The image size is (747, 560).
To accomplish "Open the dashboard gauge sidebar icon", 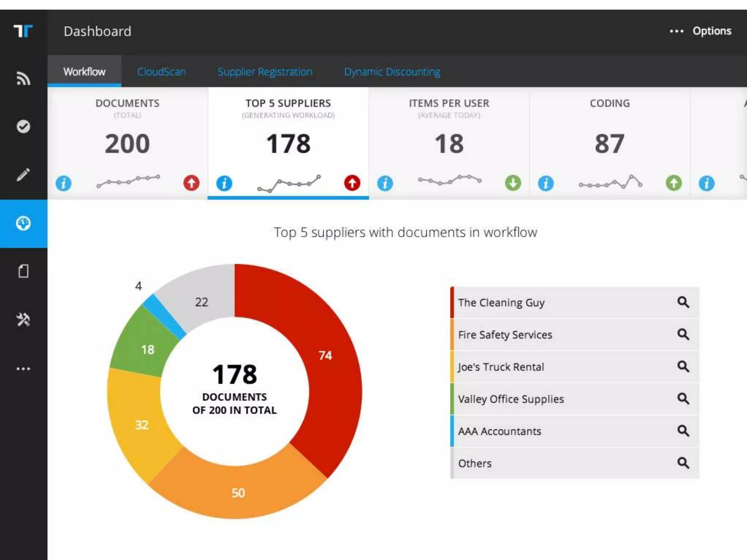I will 23,223.
